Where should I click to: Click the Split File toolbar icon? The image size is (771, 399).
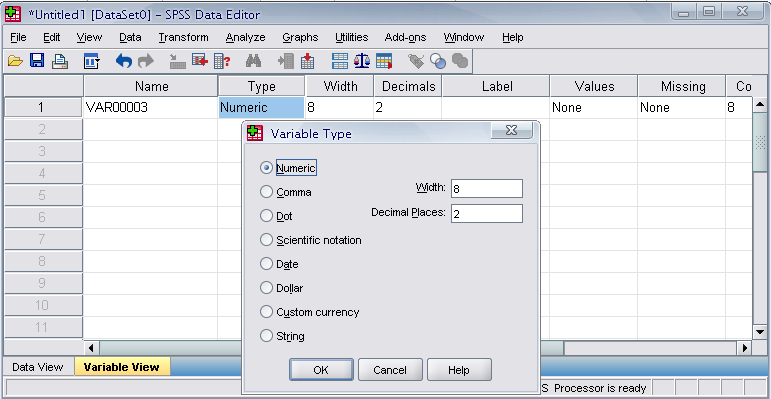tap(340, 61)
